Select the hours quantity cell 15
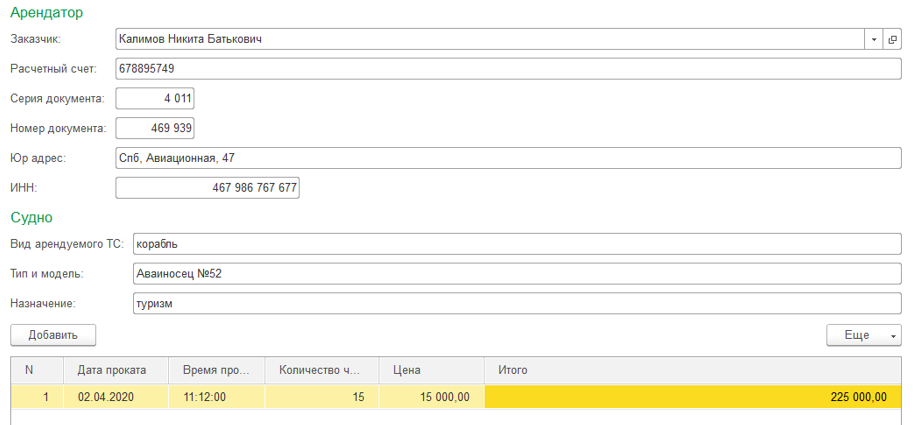The image size is (916, 425). [x=322, y=397]
